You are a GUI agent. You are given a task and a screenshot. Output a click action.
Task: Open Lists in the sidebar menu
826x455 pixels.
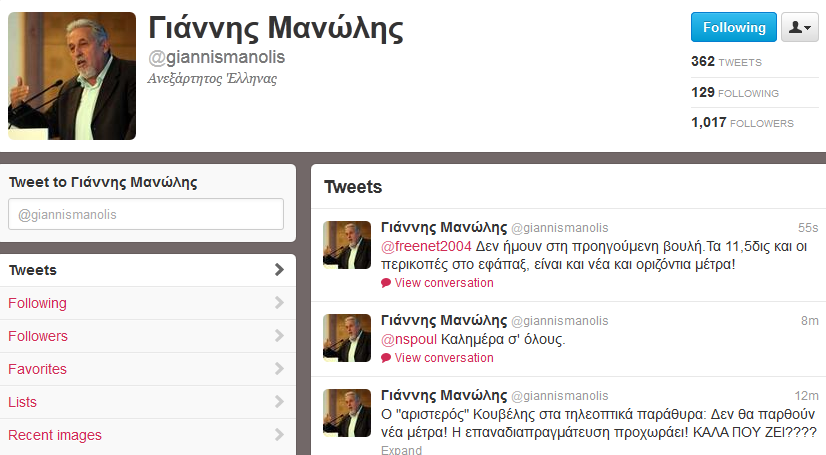(148, 402)
